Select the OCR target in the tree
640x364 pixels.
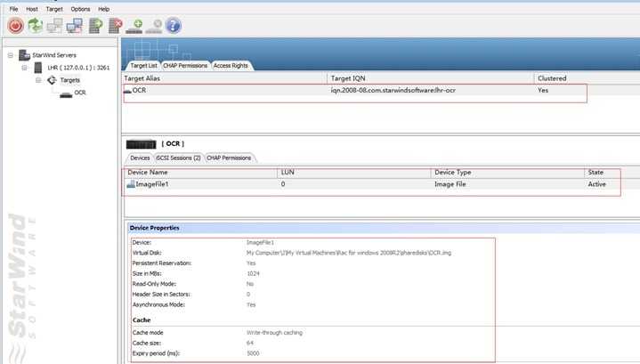80,93
